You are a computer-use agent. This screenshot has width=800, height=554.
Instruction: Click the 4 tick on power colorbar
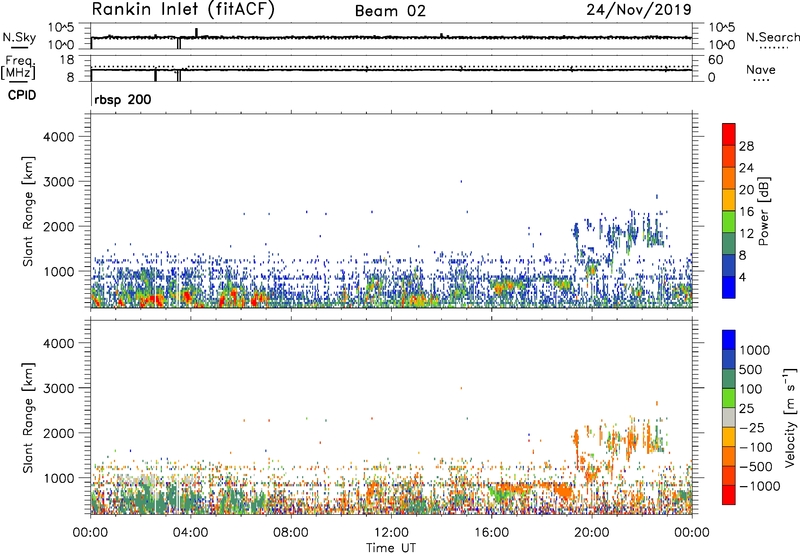[x=743, y=277]
